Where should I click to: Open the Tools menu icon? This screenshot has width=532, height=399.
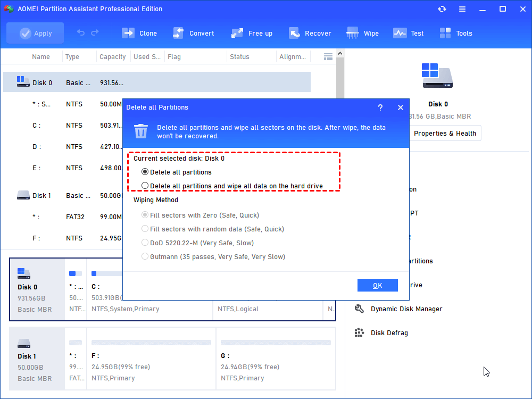coord(446,33)
